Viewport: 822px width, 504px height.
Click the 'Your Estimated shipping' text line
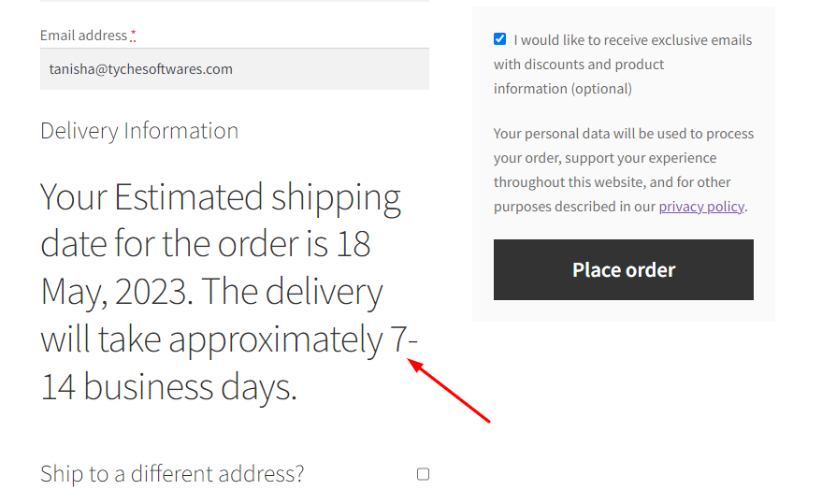221,198
